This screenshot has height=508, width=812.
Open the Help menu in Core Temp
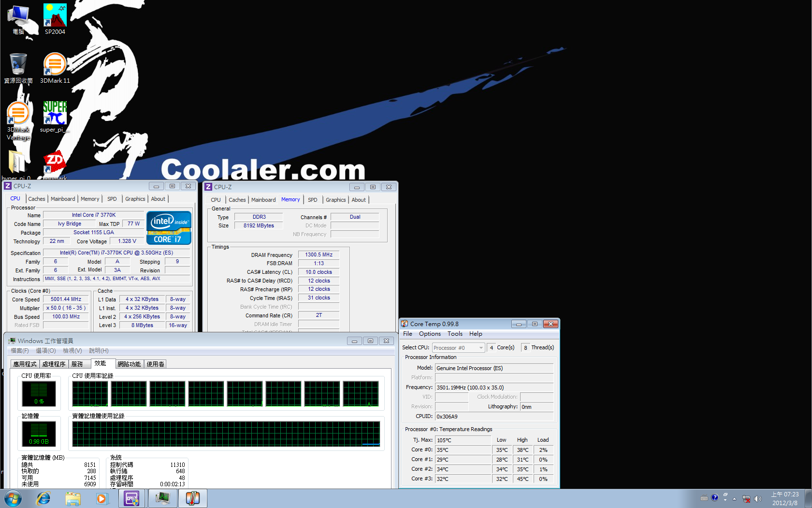pos(476,334)
